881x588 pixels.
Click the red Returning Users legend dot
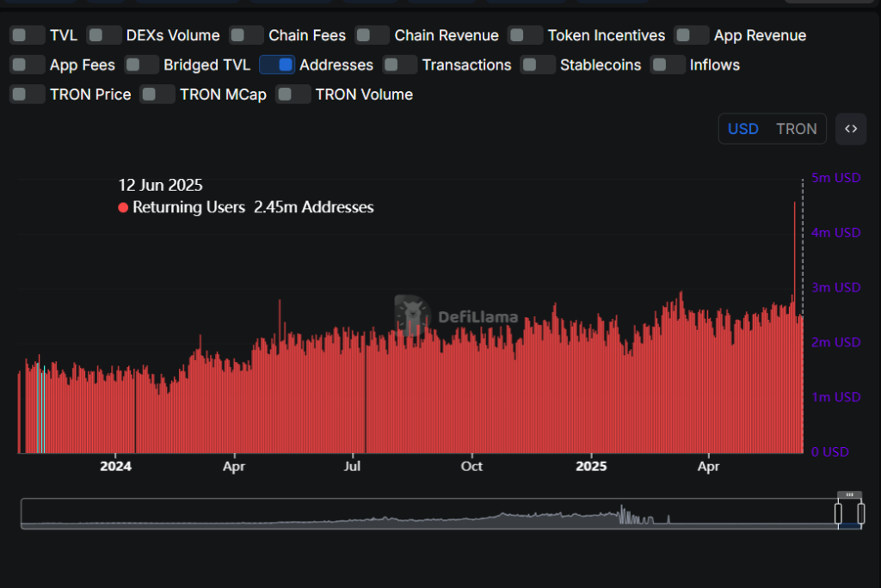point(123,208)
